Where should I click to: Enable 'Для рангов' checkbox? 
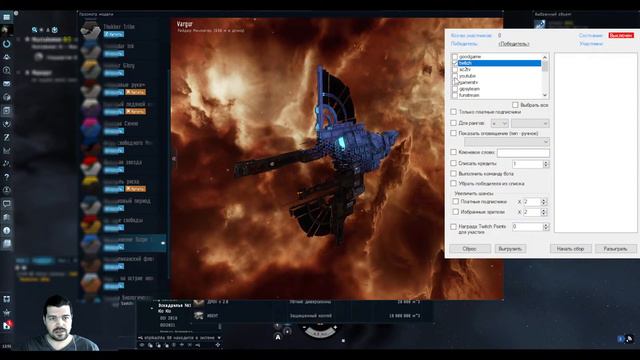[x=453, y=123]
